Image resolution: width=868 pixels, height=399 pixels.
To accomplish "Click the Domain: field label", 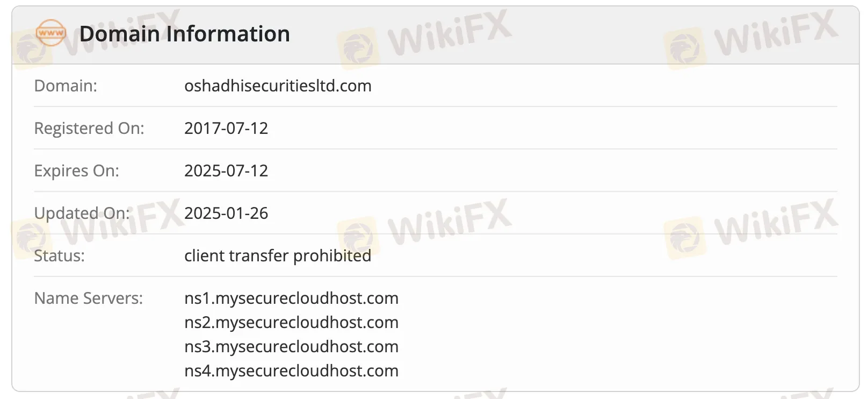I will (66, 86).
